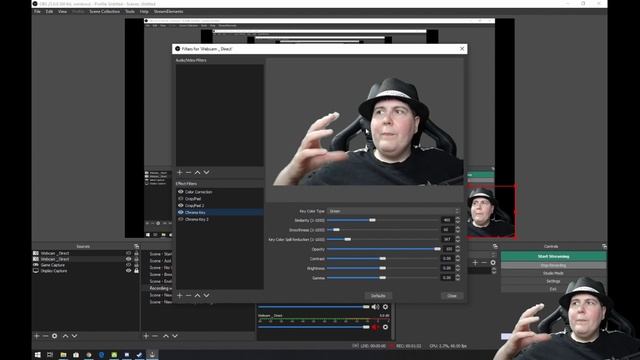Pop out the Controls dock panel
Image resolution: width=640 pixels, height=360 pixels.
[604, 246]
